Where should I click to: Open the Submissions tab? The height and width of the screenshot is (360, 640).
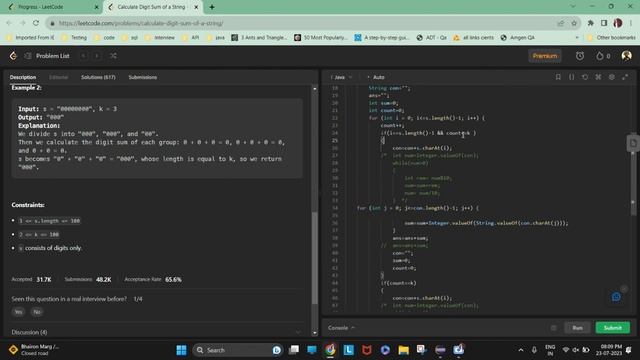[x=142, y=77]
